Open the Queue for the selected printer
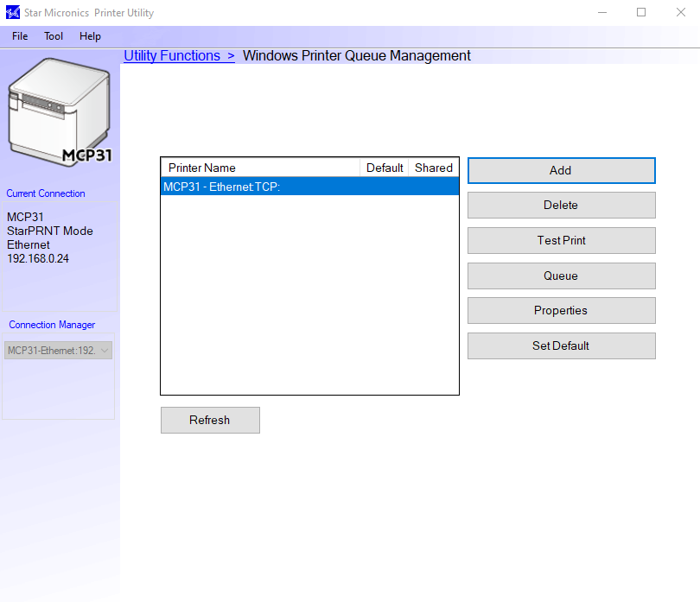700x602 pixels. (x=561, y=276)
